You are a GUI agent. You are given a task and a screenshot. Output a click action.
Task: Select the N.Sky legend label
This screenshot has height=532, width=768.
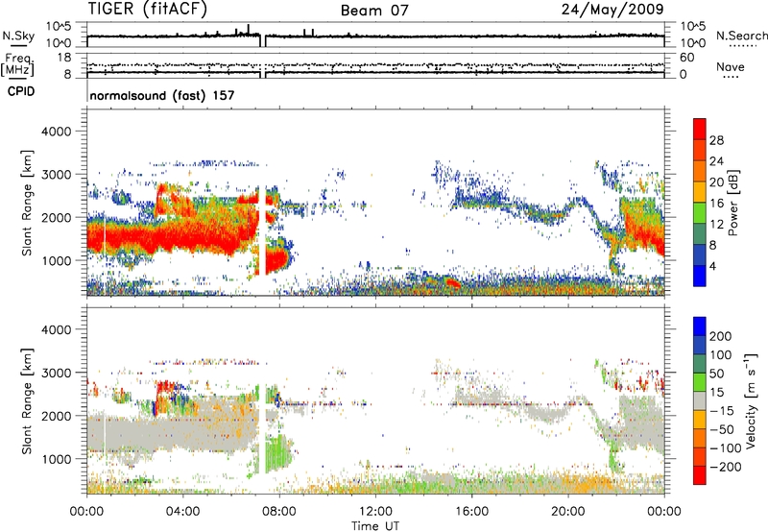click(18, 36)
